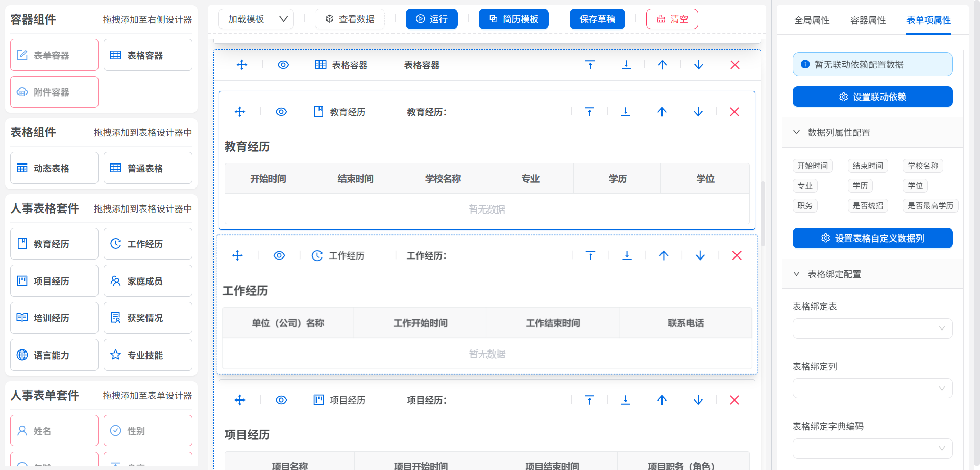Open the 加载模板 dropdown arrow
Image resolution: width=980 pixels, height=470 pixels.
pos(284,19)
